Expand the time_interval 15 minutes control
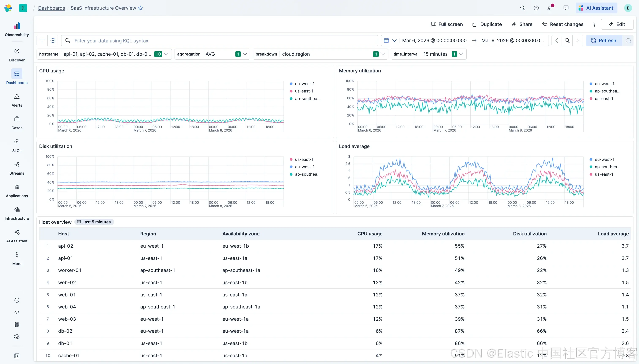The width and height of the screenshot is (639, 364). point(461,54)
